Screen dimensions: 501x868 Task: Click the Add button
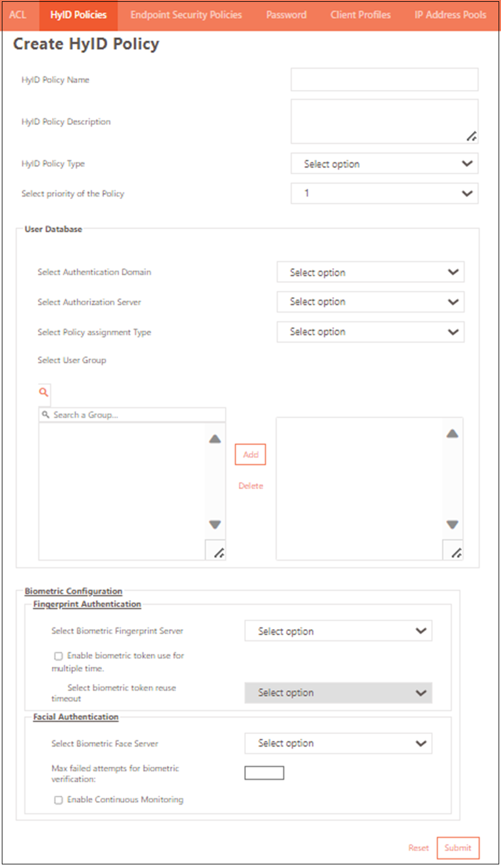tap(251, 455)
